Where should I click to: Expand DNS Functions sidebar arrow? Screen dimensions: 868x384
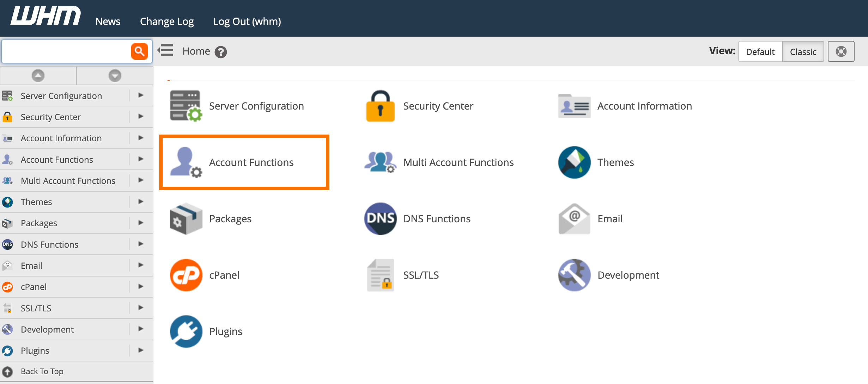pos(141,244)
